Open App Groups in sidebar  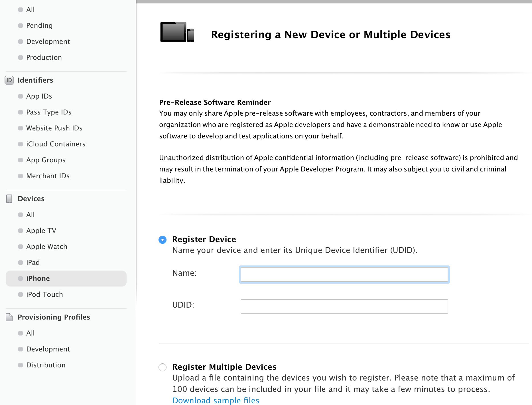pyautogui.click(x=46, y=160)
